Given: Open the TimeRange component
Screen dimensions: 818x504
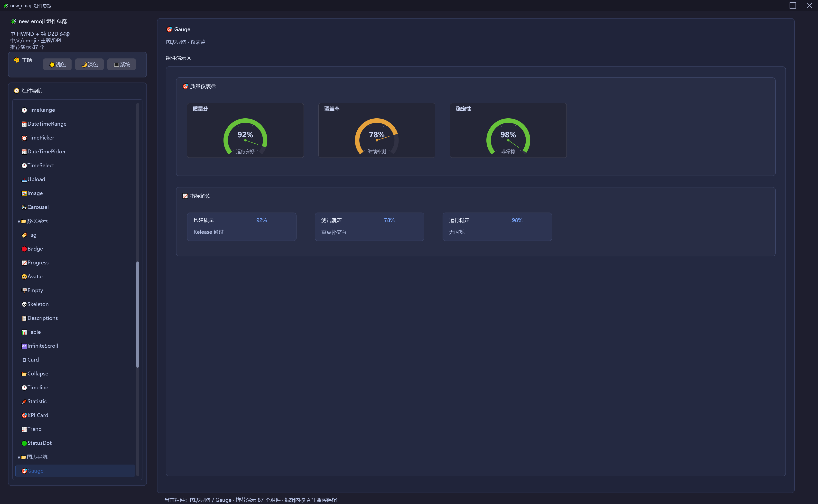Looking at the screenshot, I should tap(75, 110).
